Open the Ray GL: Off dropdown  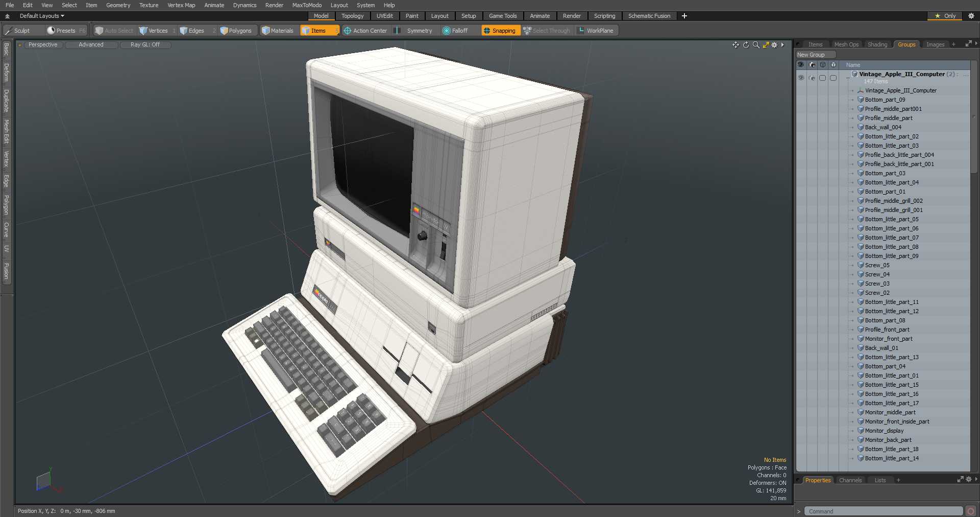145,45
